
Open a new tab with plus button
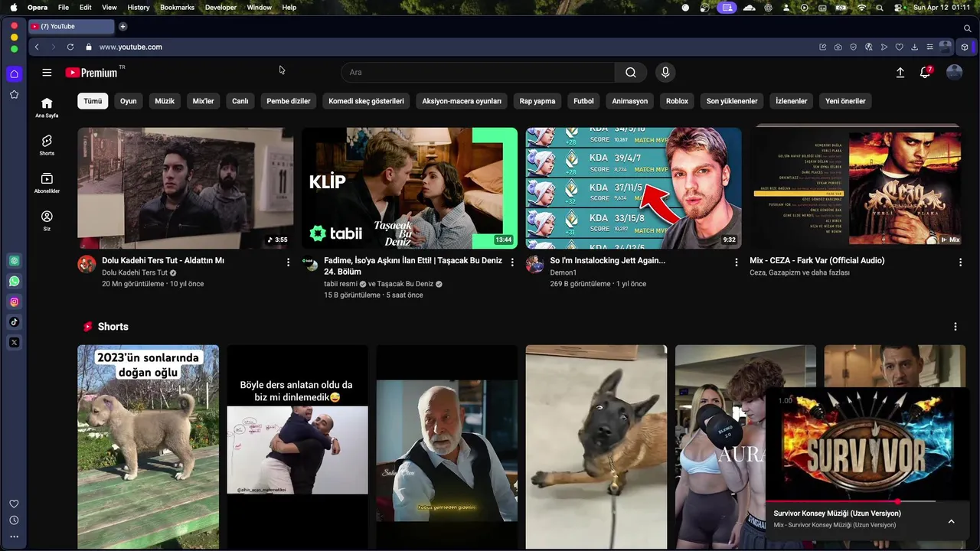[x=122, y=27]
